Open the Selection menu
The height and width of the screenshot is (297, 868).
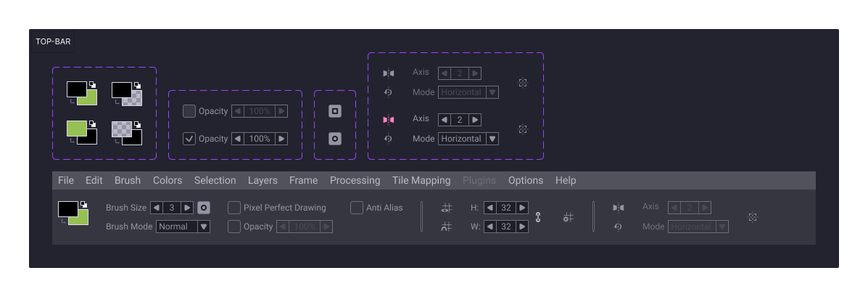click(x=215, y=180)
